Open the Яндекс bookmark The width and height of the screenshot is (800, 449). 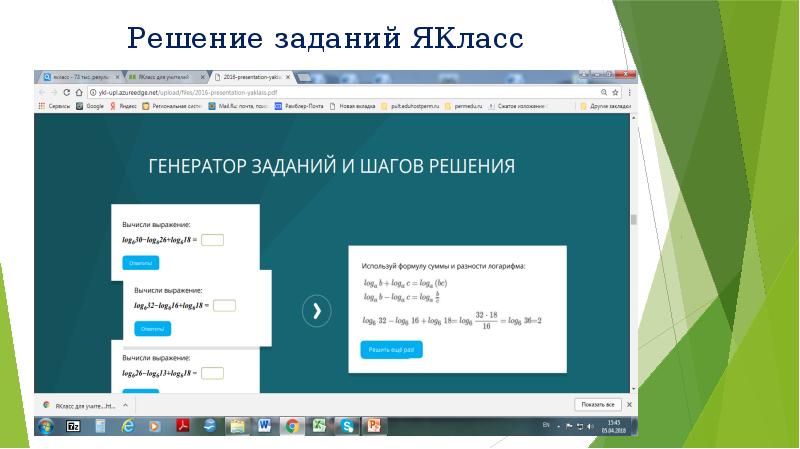click(x=123, y=106)
